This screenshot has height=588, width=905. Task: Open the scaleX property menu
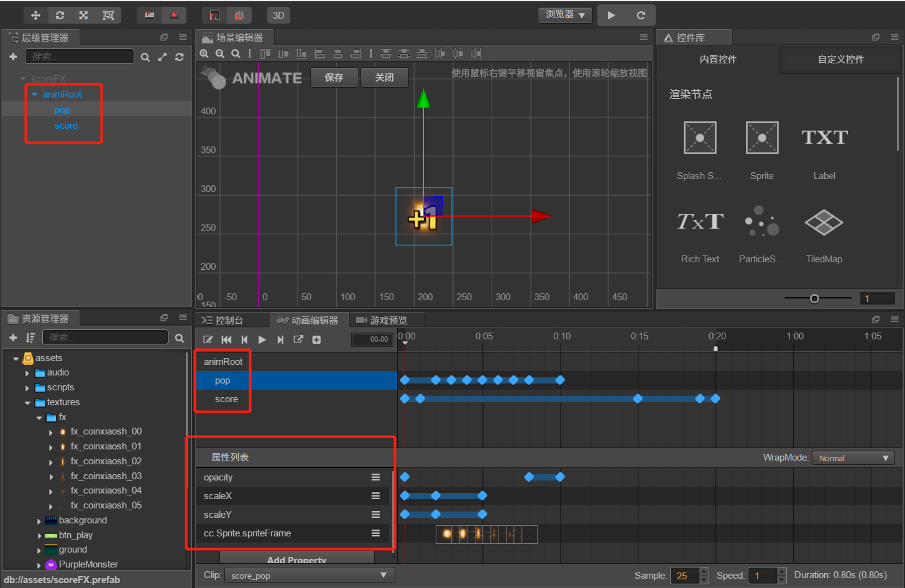coord(375,496)
